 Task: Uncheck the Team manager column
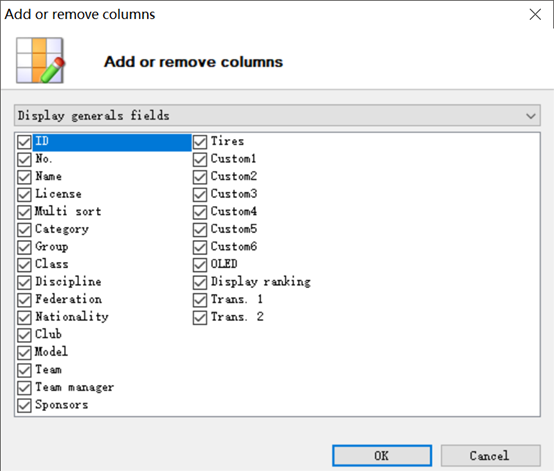(x=24, y=388)
